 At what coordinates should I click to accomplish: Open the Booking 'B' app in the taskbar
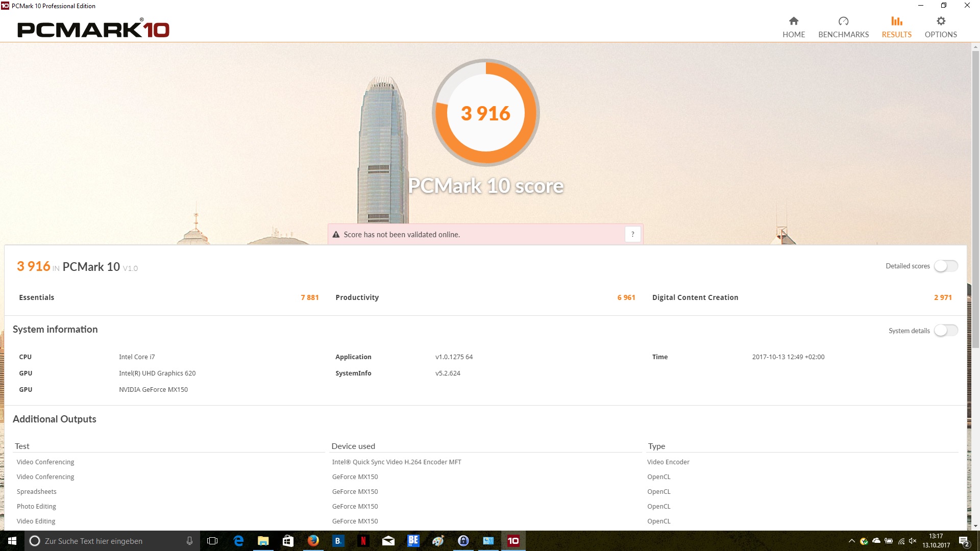click(x=338, y=541)
